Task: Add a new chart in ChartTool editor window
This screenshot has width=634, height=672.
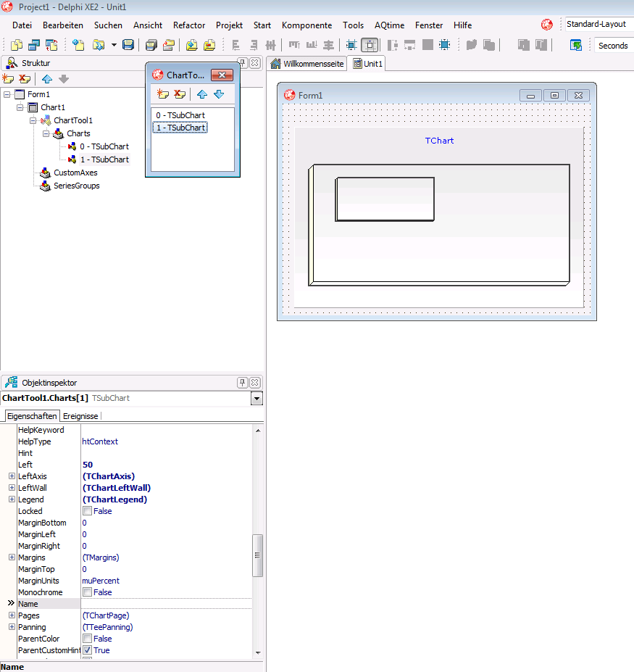Action: pyautogui.click(x=163, y=94)
